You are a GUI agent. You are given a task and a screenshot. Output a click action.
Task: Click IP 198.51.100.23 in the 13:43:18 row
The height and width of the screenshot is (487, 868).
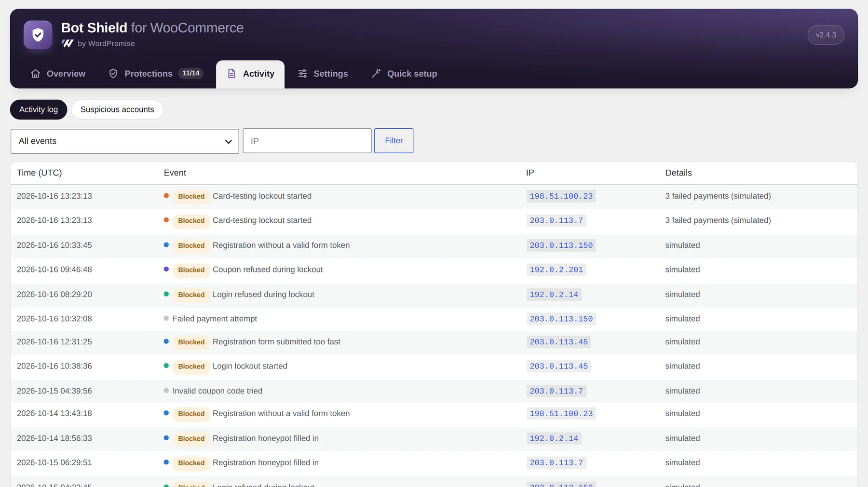[561, 413]
